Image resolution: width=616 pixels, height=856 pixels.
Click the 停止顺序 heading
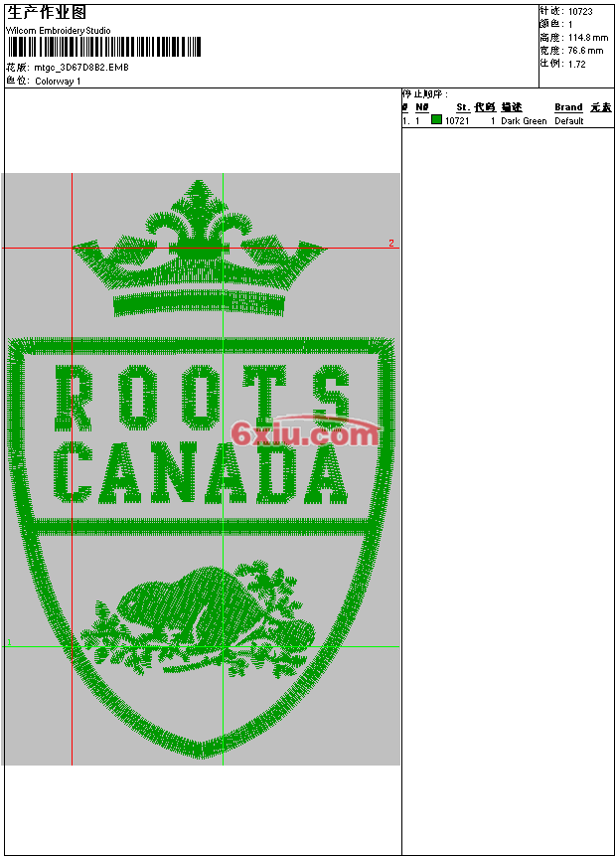[424, 94]
